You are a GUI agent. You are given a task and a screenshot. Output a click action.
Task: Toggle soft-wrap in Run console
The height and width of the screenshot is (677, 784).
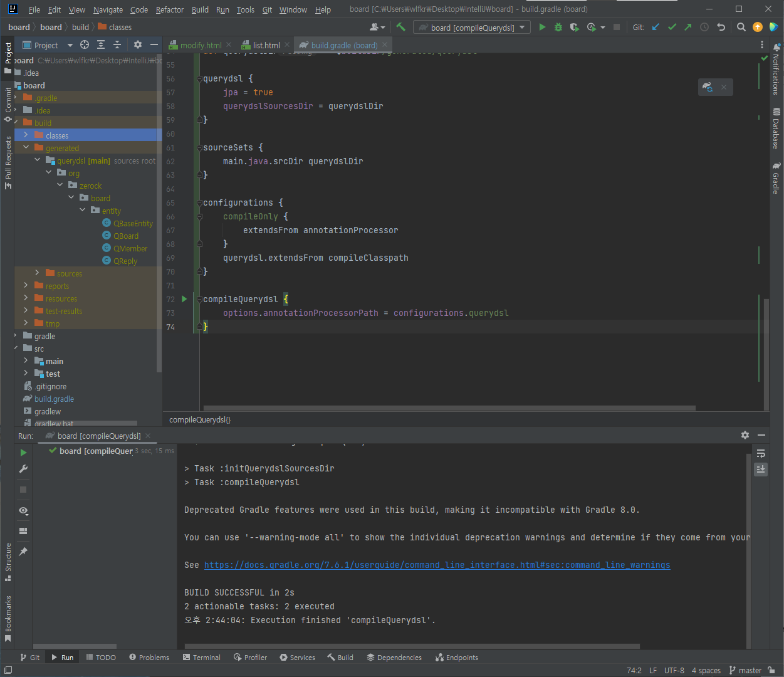click(x=761, y=453)
